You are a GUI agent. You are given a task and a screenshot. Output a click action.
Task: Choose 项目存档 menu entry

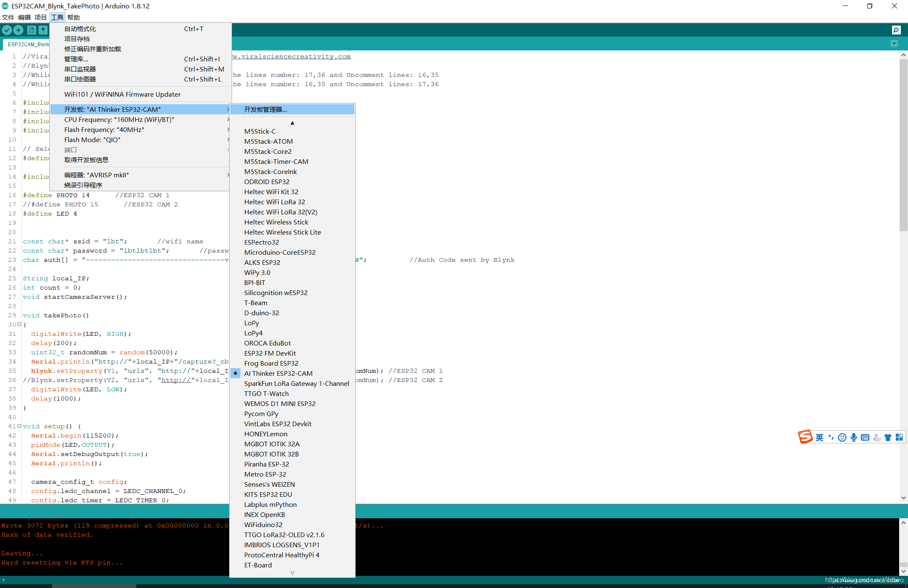tap(140, 39)
